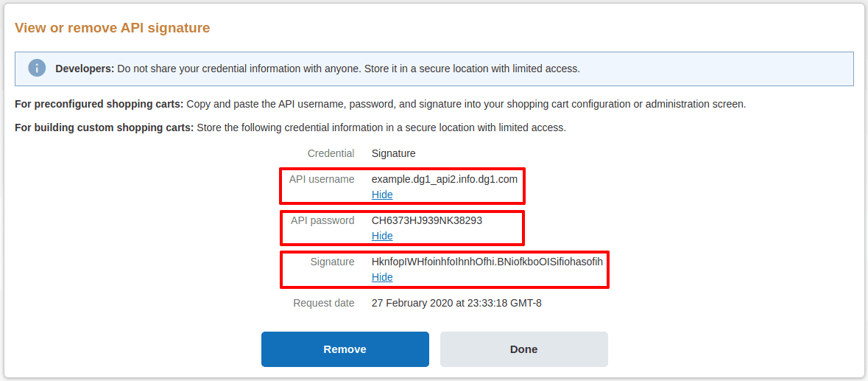
Task: Click the Credential field label
Action: (x=331, y=153)
